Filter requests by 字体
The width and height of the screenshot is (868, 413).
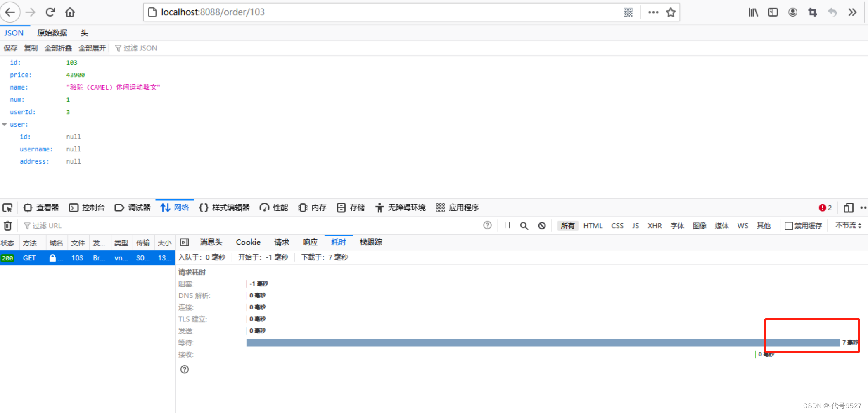[677, 226]
